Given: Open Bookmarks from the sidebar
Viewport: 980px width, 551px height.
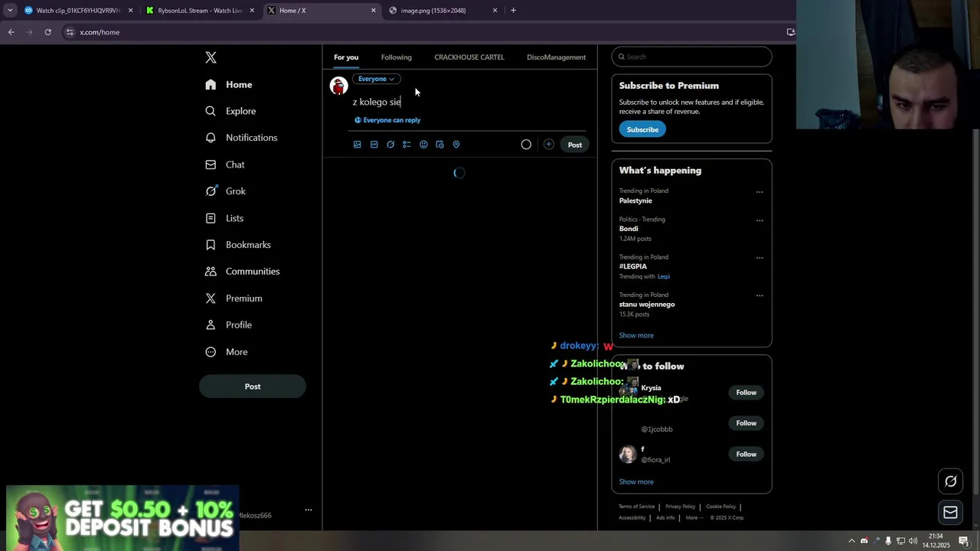Looking at the screenshot, I should click(x=238, y=245).
